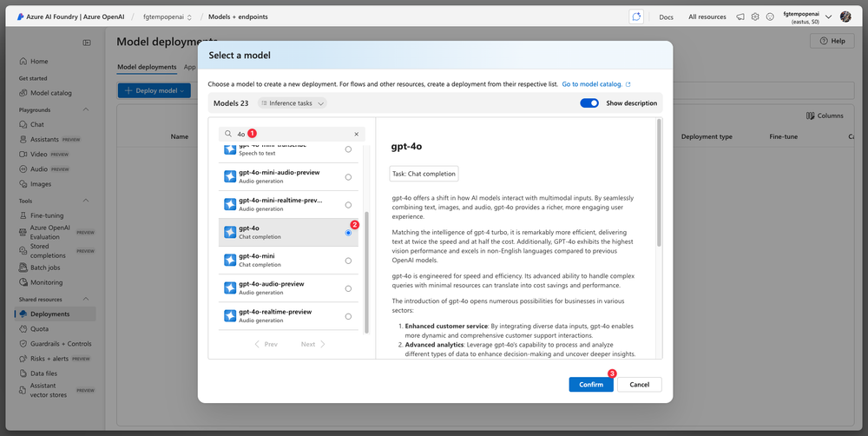This screenshot has height=436, width=868.
Task: Open the user avatar profile picture
Action: click(x=845, y=17)
